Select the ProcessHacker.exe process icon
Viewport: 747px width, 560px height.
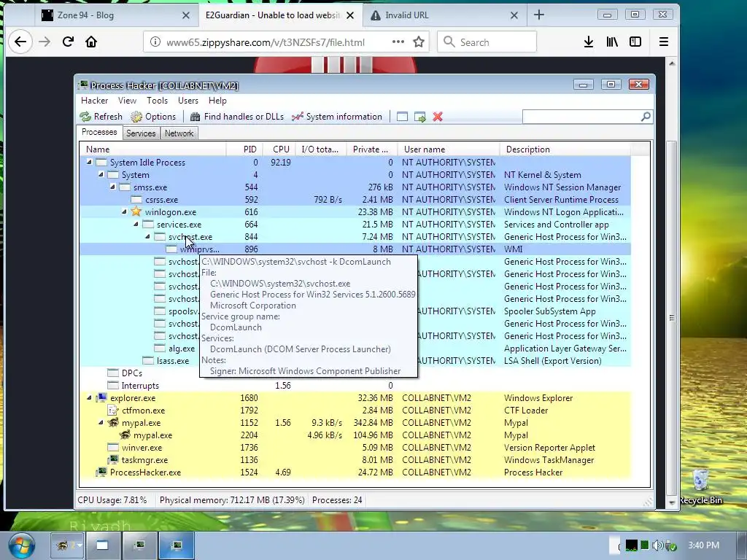pos(101,472)
